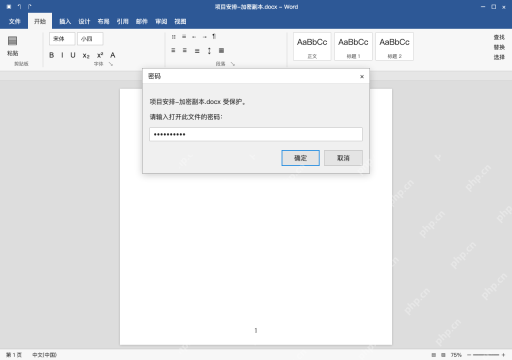The width and height of the screenshot is (512, 360).
Task: Click the center alignment icon
Action: click(185, 50)
